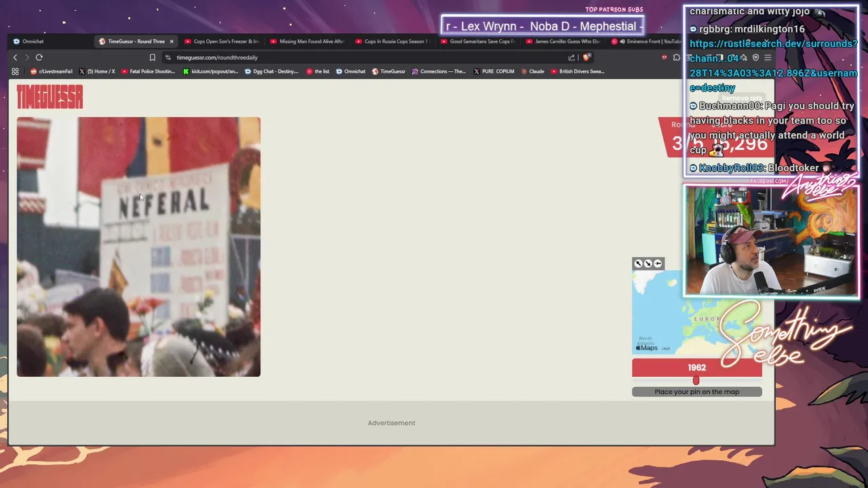Open the British Drivers Swea... bookmark

tap(577, 71)
